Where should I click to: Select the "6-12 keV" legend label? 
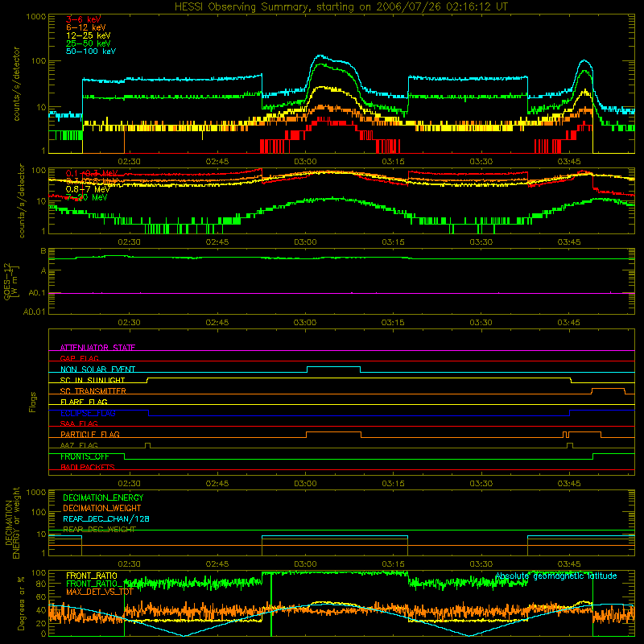tap(86, 27)
